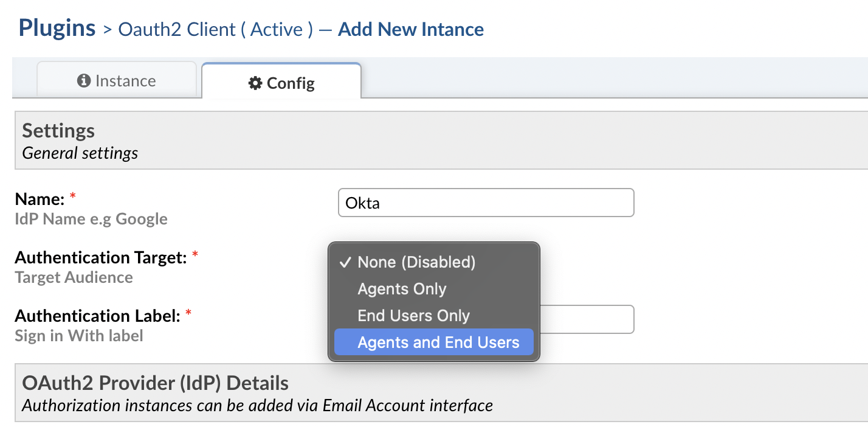
Task: Open the Plugins page via breadcrumb
Action: pyautogui.click(x=57, y=27)
